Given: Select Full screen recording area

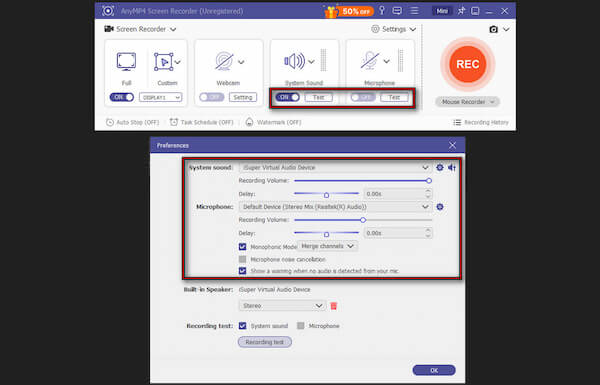Looking at the screenshot, I should point(126,62).
